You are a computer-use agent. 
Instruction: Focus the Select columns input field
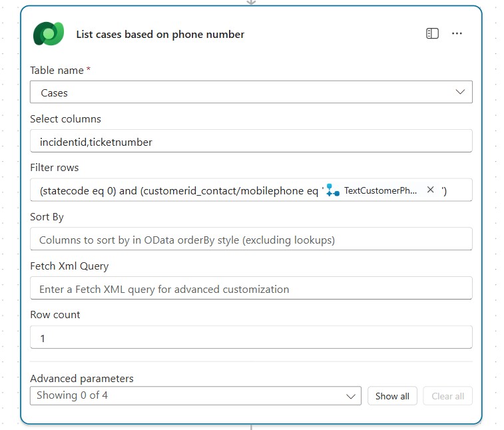tap(251, 142)
